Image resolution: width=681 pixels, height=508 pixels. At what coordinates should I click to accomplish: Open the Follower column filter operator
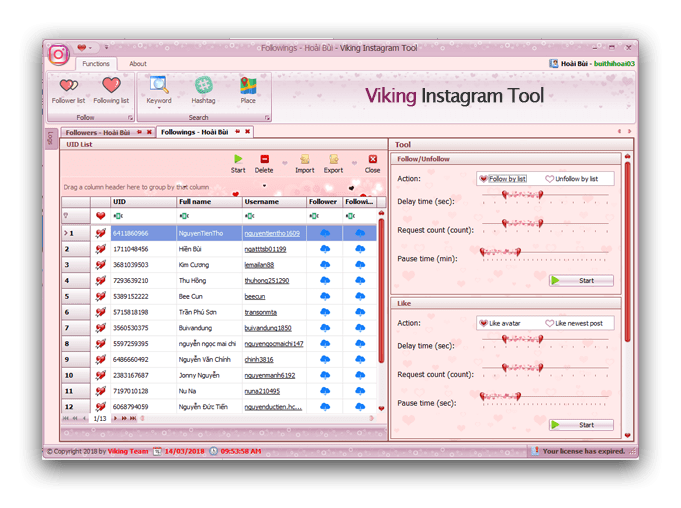pyautogui.click(x=314, y=216)
